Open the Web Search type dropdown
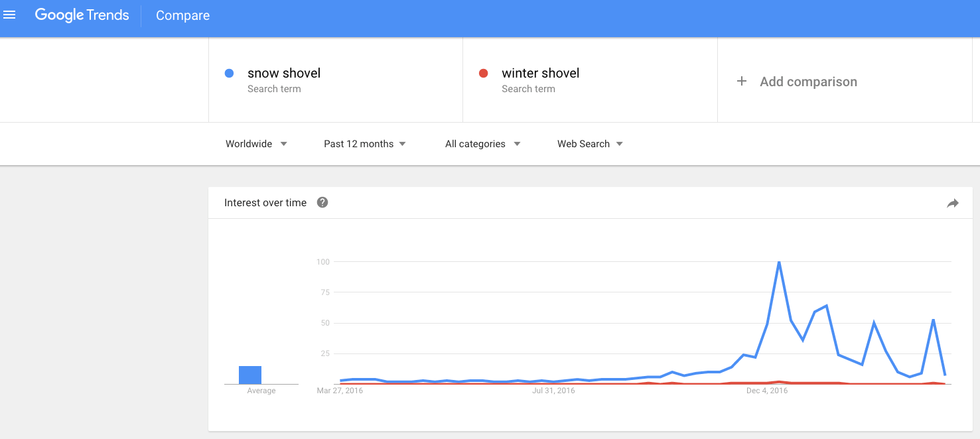 (x=590, y=144)
